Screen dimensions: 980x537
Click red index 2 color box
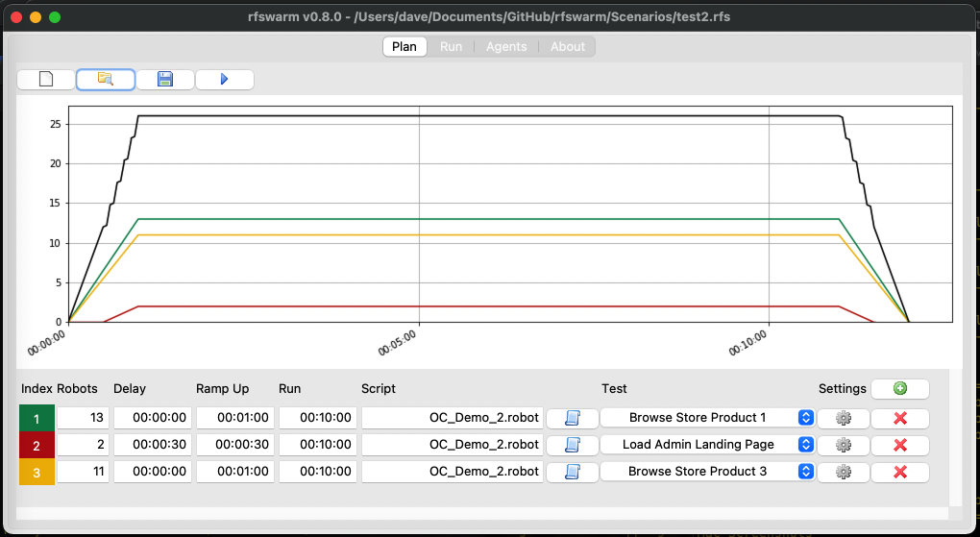pyautogui.click(x=37, y=445)
